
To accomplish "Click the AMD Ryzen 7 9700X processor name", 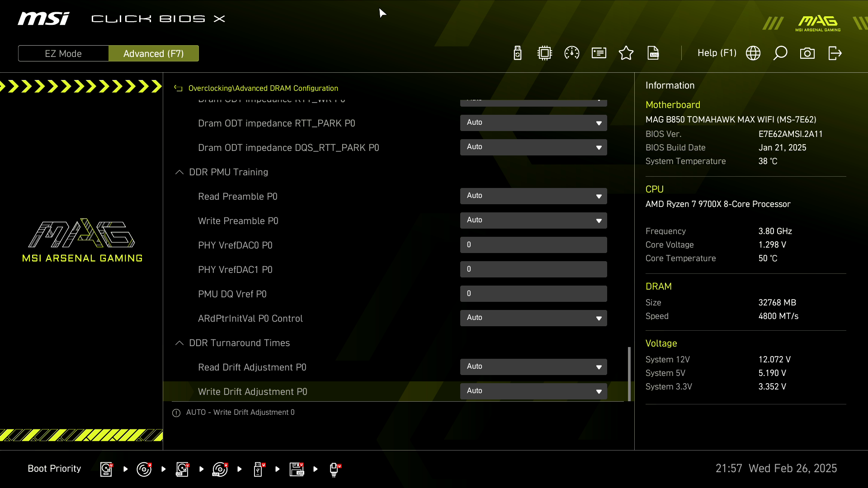I will [x=718, y=204].
